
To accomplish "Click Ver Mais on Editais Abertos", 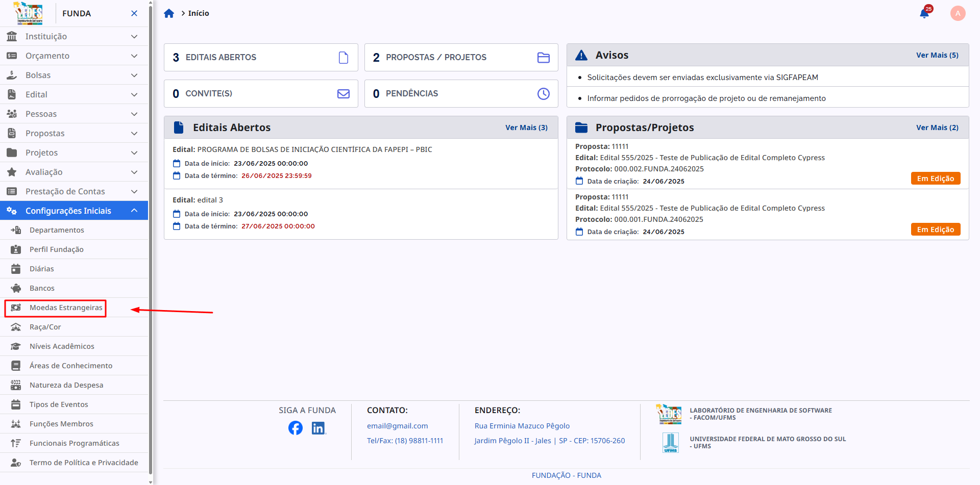I will coord(526,127).
